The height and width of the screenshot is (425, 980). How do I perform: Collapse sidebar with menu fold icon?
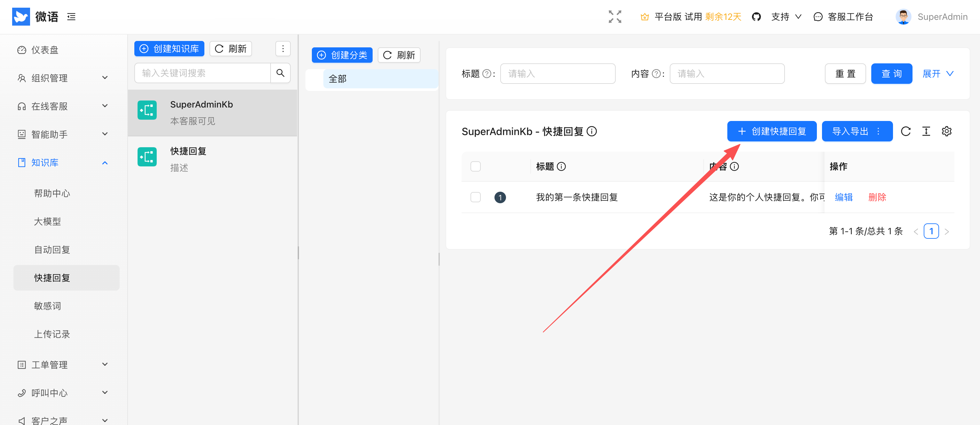[x=71, y=17]
